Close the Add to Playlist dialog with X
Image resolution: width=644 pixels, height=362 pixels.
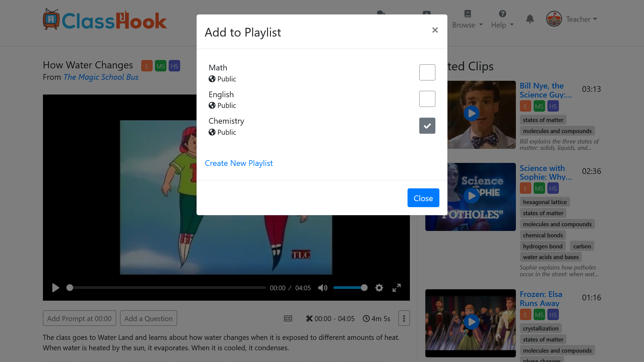435,30
